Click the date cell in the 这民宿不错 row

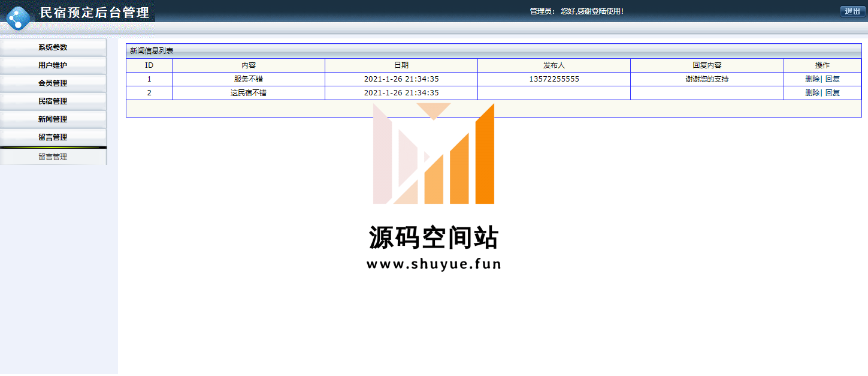click(x=401, y=93)
